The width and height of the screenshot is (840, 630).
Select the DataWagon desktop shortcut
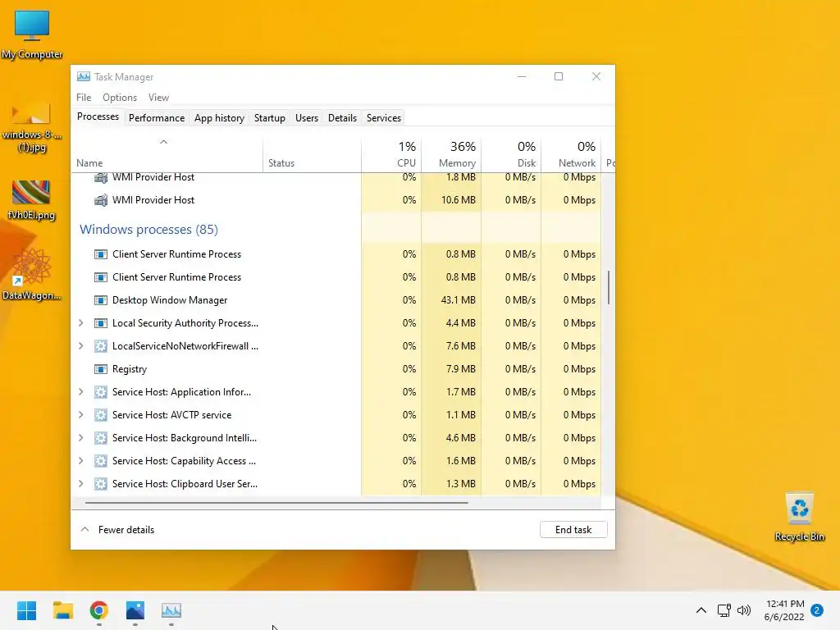point(32,275)
